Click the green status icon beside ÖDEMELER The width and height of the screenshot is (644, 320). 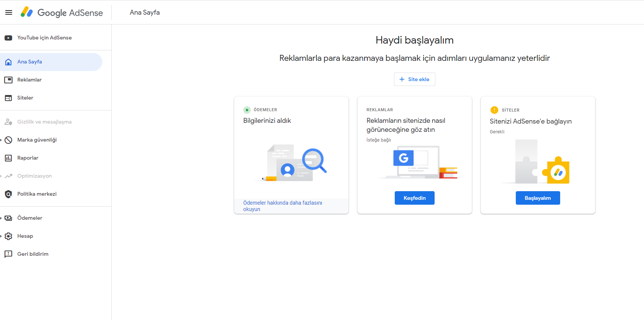(x=247, y=110)
